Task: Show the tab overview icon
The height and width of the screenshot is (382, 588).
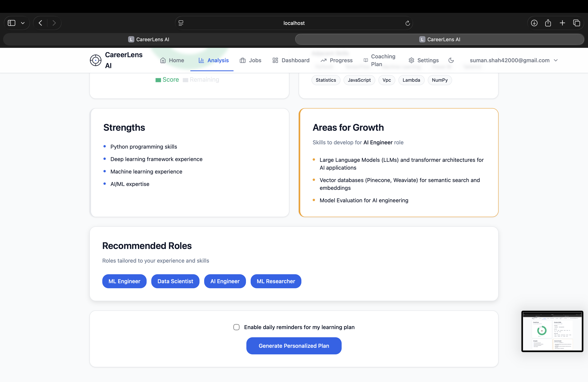Action: click(x=576, y=23)
